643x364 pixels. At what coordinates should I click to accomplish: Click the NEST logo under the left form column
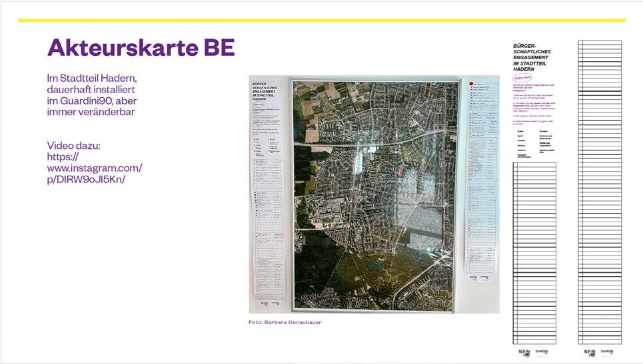click(x=524, y=352)
